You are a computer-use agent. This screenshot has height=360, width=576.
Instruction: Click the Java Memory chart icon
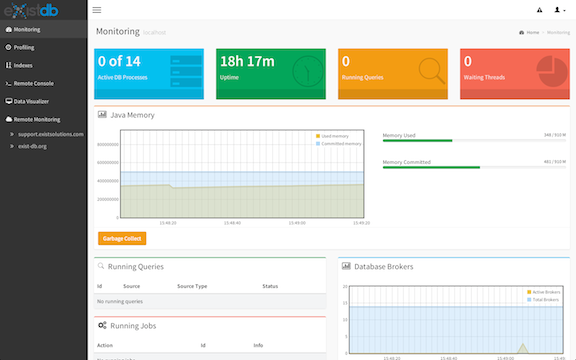pos(102,115)
